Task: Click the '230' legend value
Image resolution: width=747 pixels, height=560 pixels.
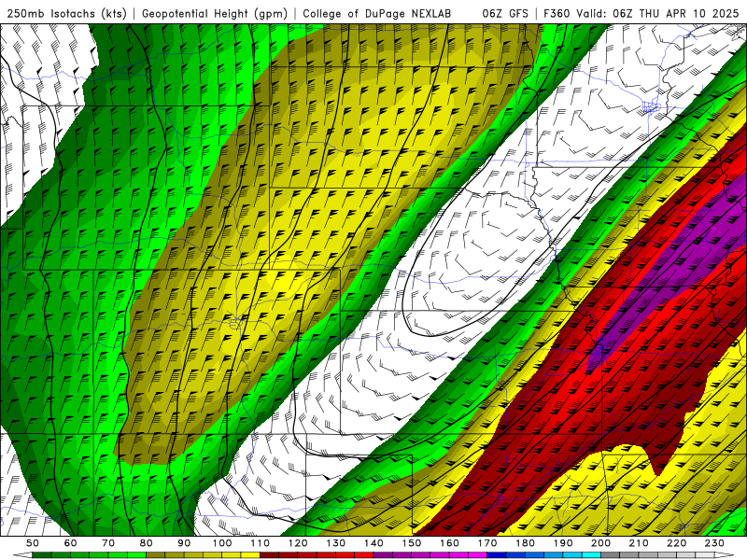Action: click(714, 543)
